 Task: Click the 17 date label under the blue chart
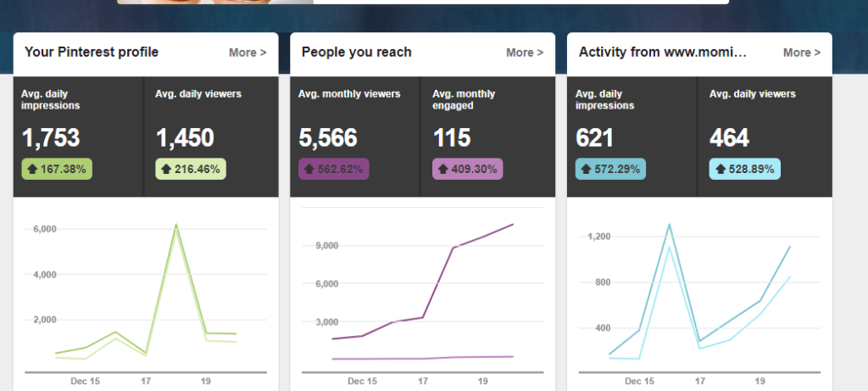(700, 381)
